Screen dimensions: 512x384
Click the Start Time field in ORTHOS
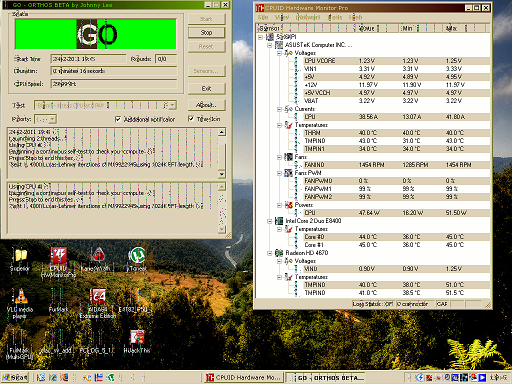tap(88, 59)
